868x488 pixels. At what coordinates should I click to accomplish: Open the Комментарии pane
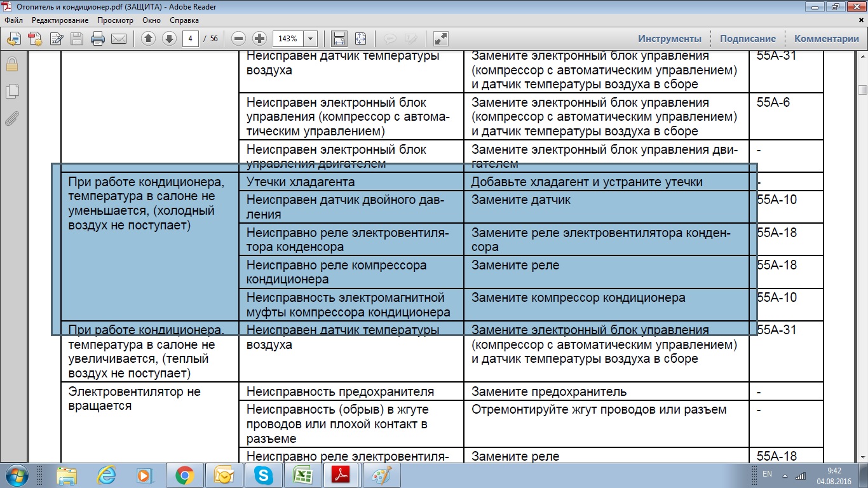(826, 39)
